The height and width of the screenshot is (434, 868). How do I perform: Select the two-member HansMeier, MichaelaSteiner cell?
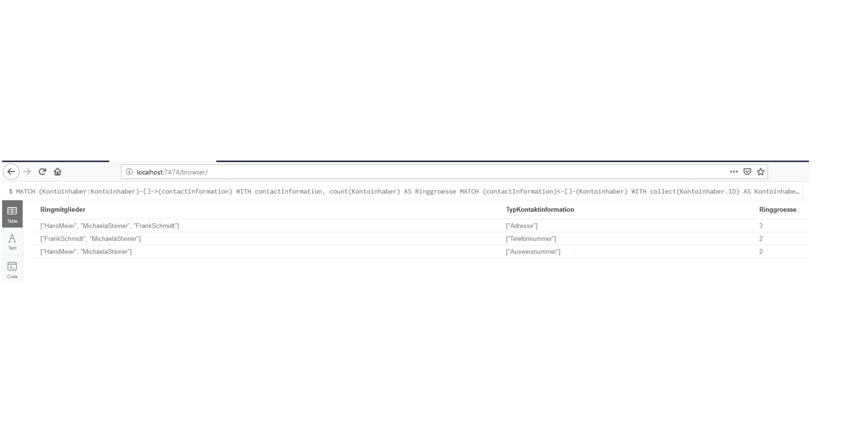(86, 252)
